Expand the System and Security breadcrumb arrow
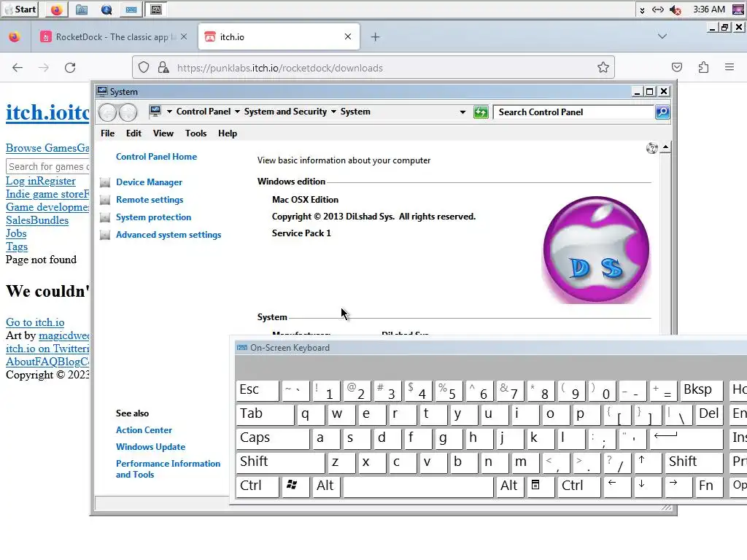This screenshot has height=560, width=747. (333, 112)
